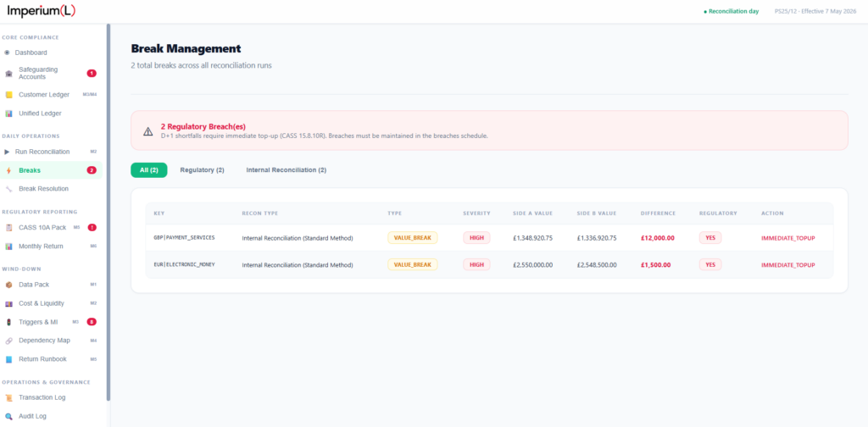Click the warning triangle in breach alert
Screen dimensions: 868x427
147,131
